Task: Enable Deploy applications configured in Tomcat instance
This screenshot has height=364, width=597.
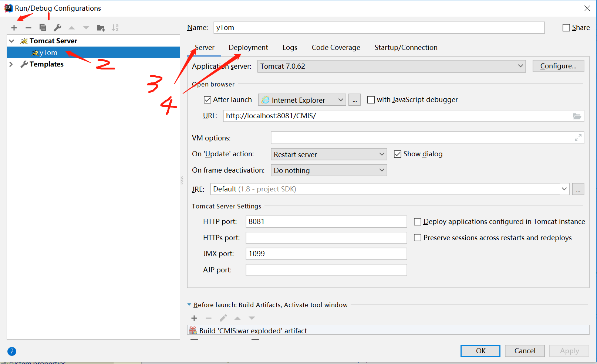Action: click(x=418, y=222)
